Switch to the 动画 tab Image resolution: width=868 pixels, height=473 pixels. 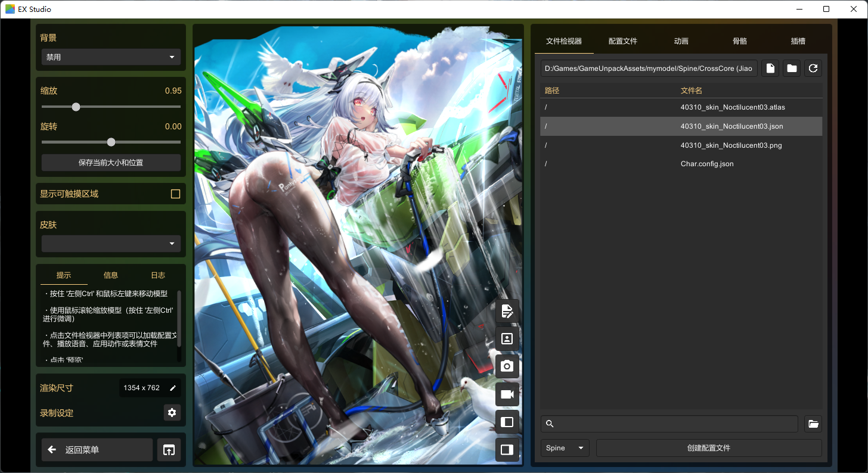click(681, 41)
